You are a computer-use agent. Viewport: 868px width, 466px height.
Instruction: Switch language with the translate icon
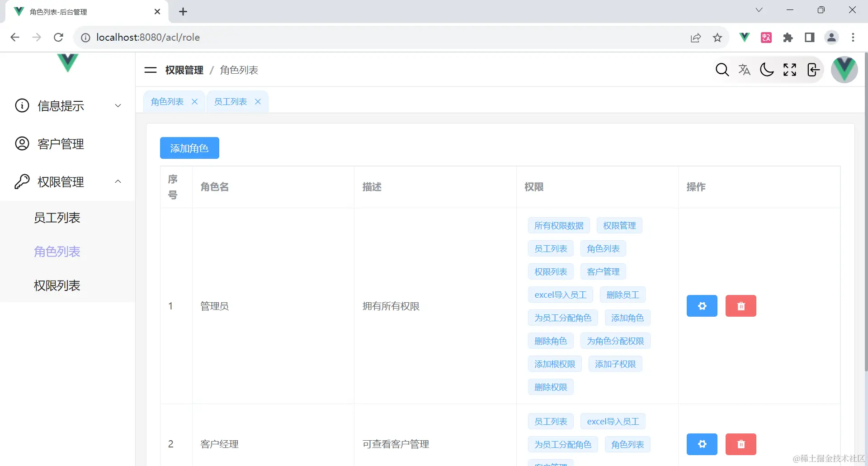(744, 70)
